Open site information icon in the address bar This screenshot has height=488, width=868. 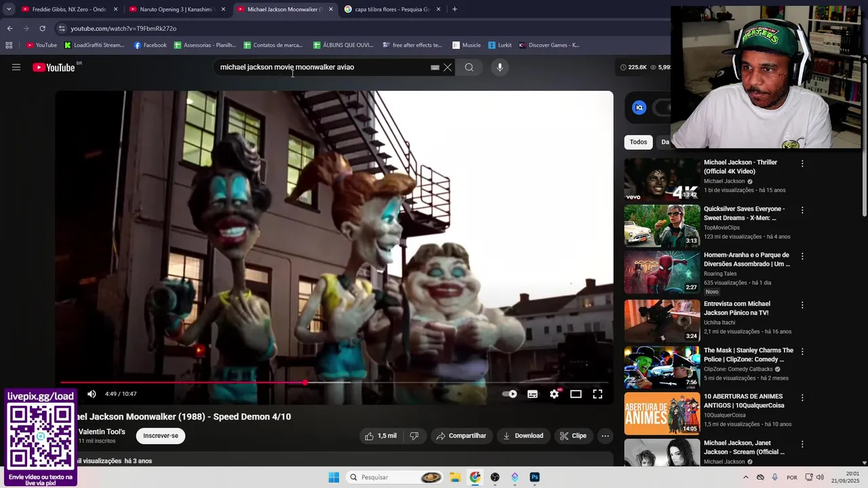click(62, 28)
